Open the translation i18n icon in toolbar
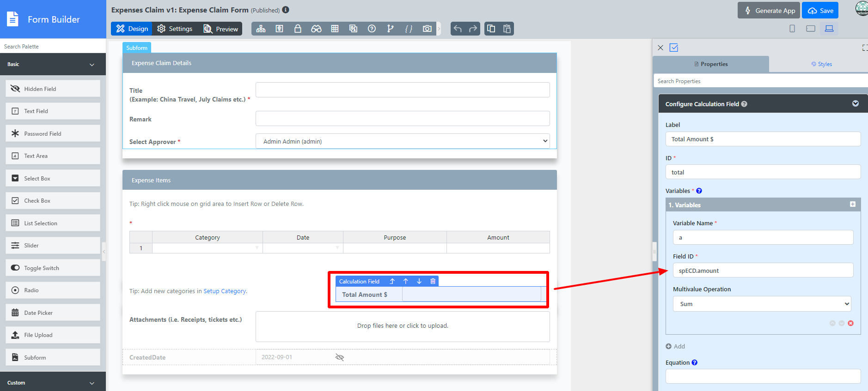 click(x=353, y=29)
